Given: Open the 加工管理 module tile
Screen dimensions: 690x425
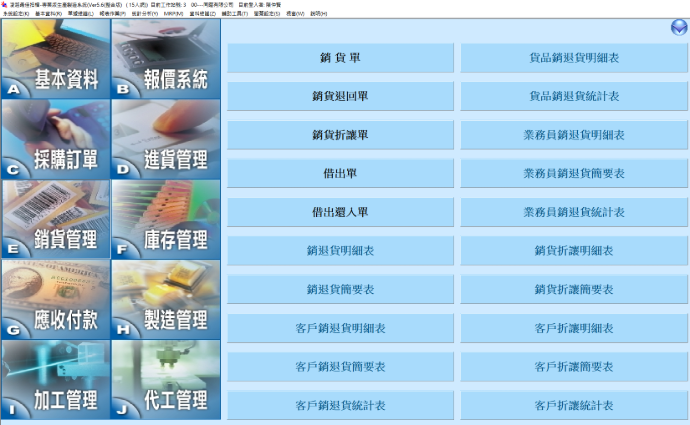Looking at the screenshot, I should click(x=55, y=379).
